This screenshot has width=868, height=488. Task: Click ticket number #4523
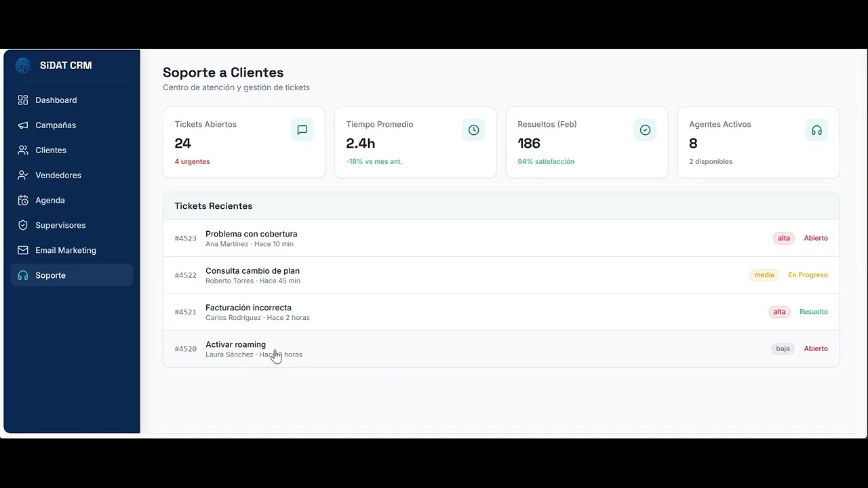point(185,239)
